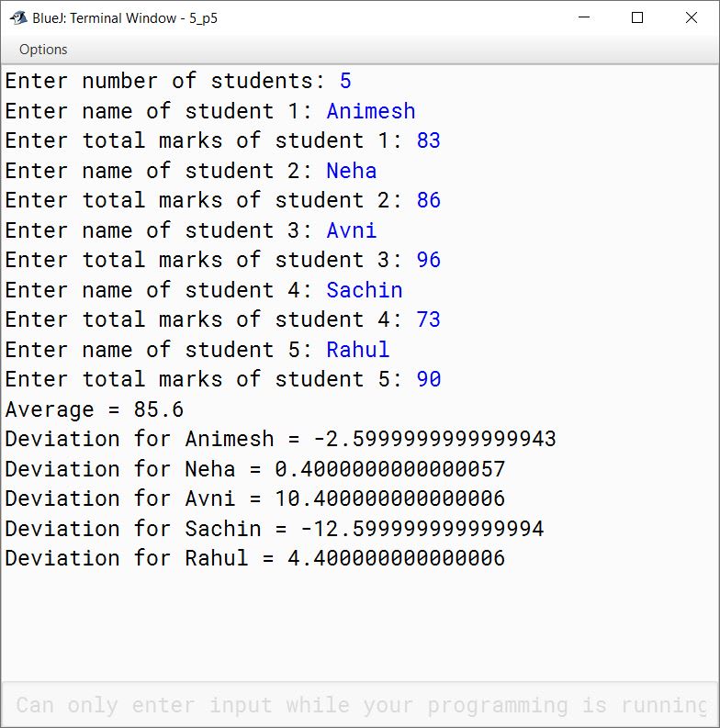Click the Deviation for Avni output line
Image resolution: width=720 pixels, height=728 pixels.
pos(255,498)
